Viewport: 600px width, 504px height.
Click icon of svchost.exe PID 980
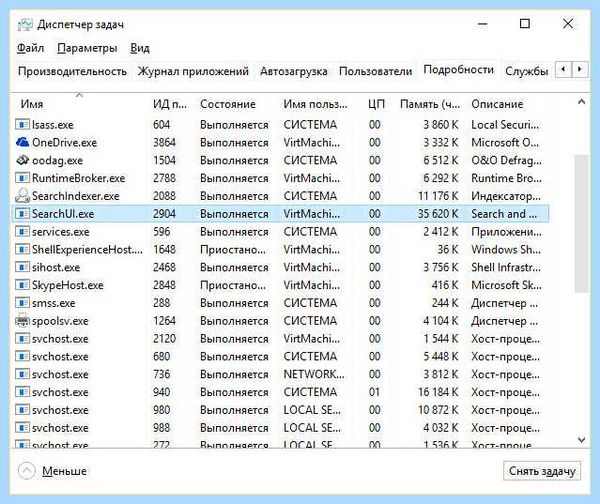pos(22,410)
